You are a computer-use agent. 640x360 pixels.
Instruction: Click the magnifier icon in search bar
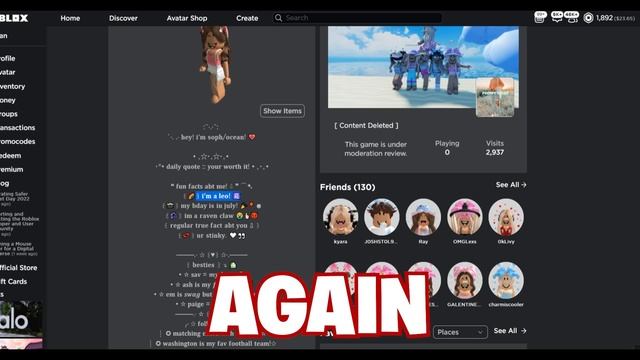[x=278, y=18]
